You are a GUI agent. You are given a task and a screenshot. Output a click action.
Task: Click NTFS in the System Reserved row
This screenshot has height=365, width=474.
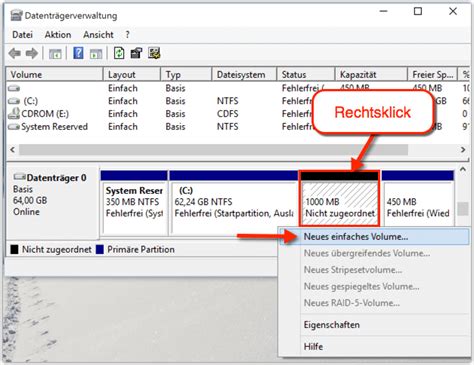click(228, 127)
